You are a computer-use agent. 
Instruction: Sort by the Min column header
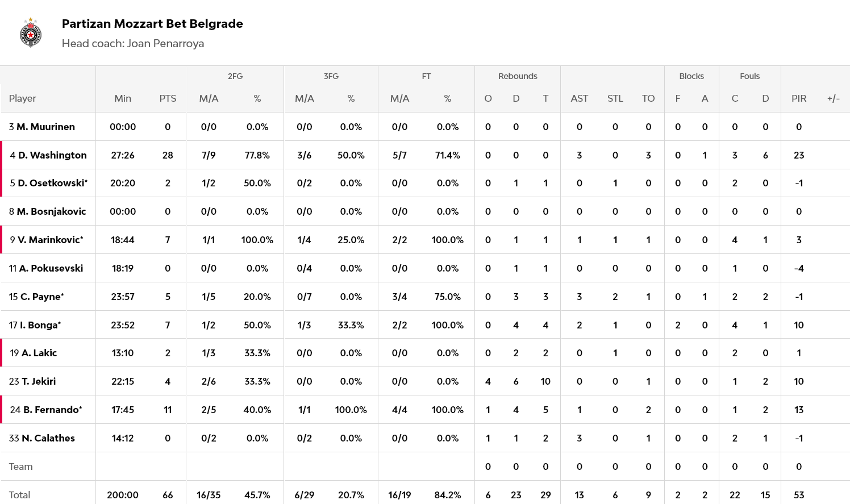[123, 98]
